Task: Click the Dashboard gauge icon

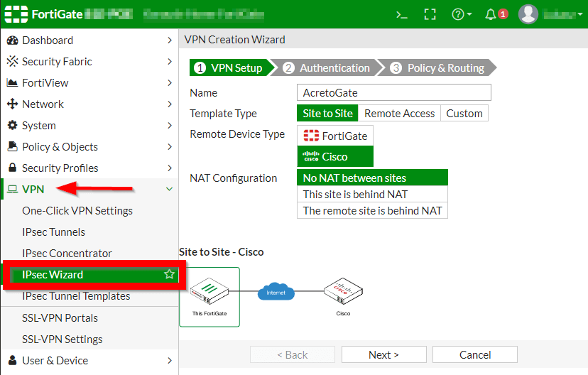Action: point(12,40)
